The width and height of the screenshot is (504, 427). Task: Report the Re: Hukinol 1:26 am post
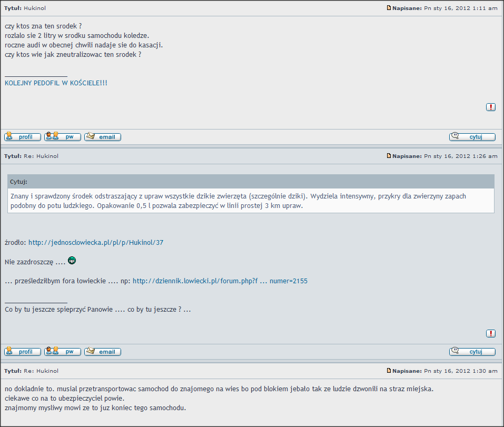490,333
